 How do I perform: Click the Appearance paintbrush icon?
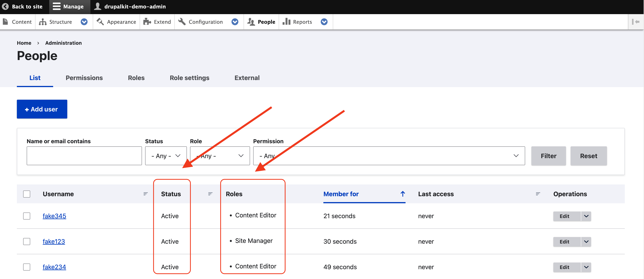point(100,22)
